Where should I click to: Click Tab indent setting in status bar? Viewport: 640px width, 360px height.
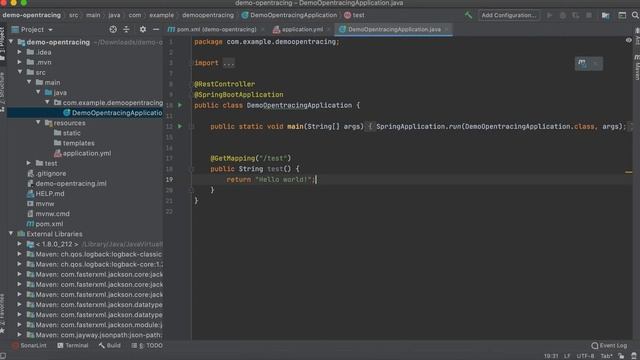click(606, 356)
